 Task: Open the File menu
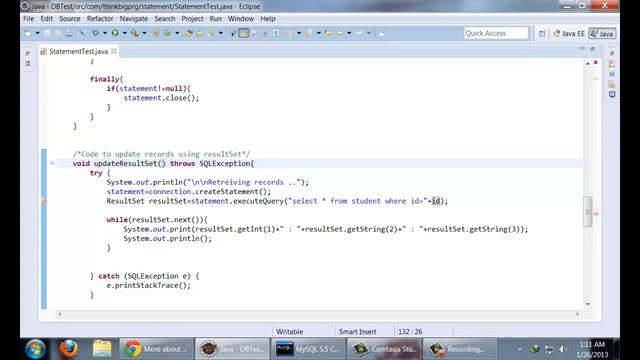coord(29,19)
